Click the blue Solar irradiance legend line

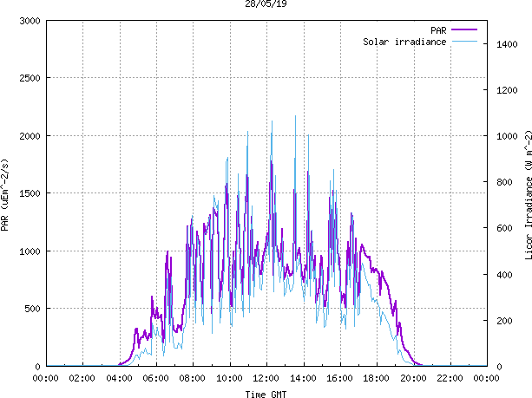(464, 42)
